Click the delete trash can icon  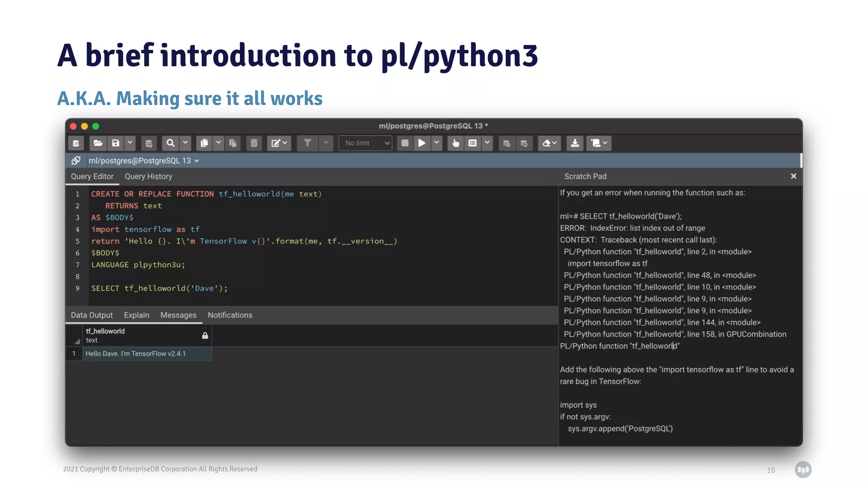coord(254,143)
